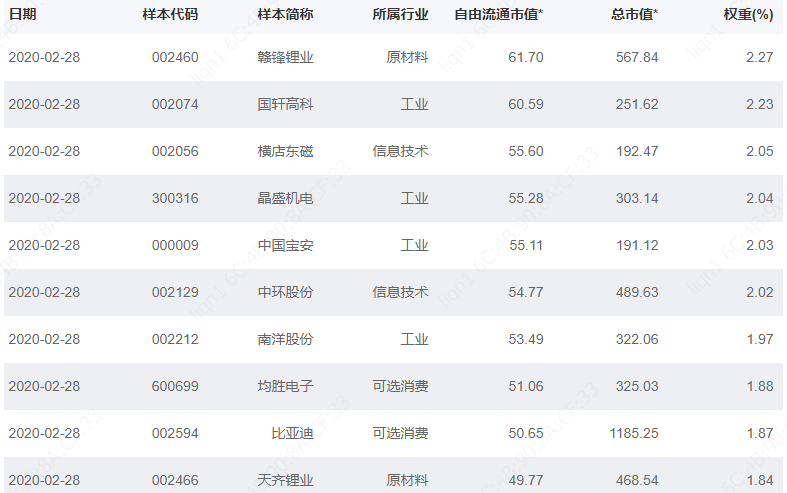Select stock name 晶盛机电
Image resolution: width=787 pixels, height=493 pixels.
pyautogui.click(x=285, y=198)
